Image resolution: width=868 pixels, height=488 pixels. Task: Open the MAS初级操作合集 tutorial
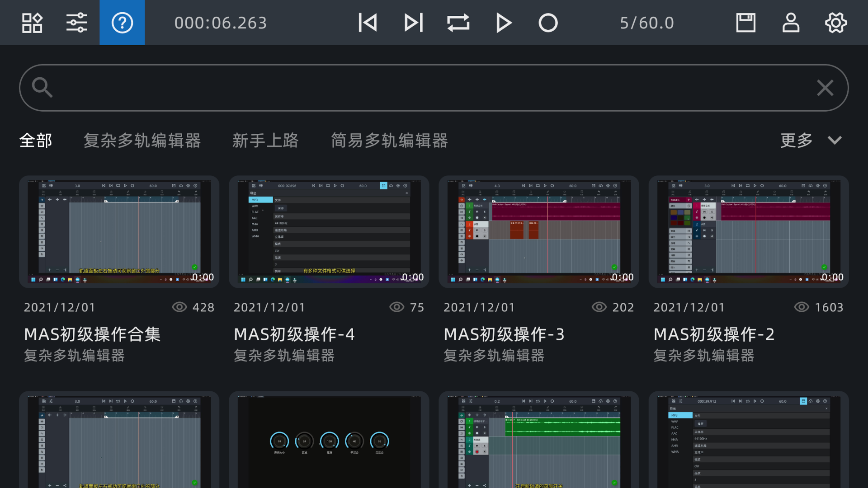(119, 231)
